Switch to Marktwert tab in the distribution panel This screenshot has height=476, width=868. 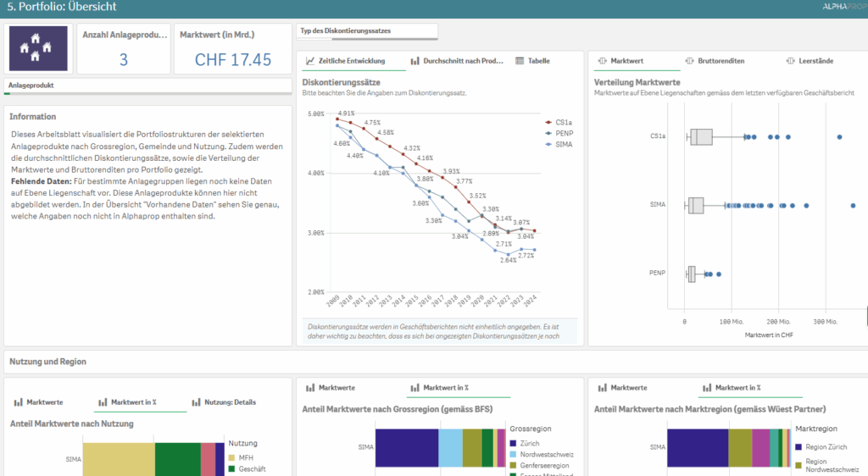621,62
